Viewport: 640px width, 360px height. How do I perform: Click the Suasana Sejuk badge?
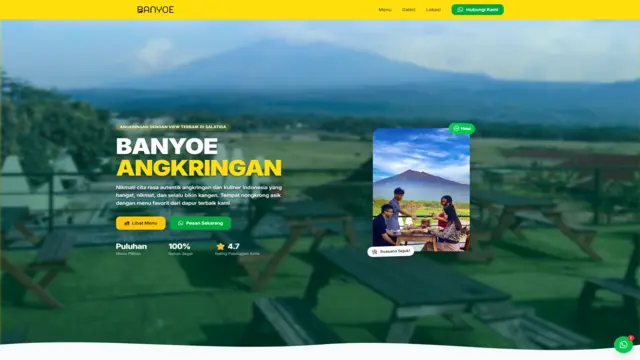point(391,251)
